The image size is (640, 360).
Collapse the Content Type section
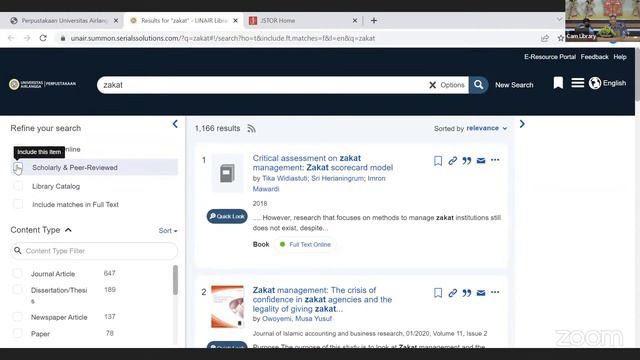(68, 230)
